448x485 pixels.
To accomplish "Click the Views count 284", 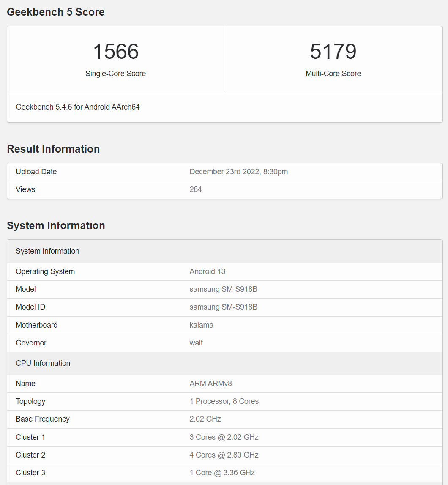I will (196, 189).
